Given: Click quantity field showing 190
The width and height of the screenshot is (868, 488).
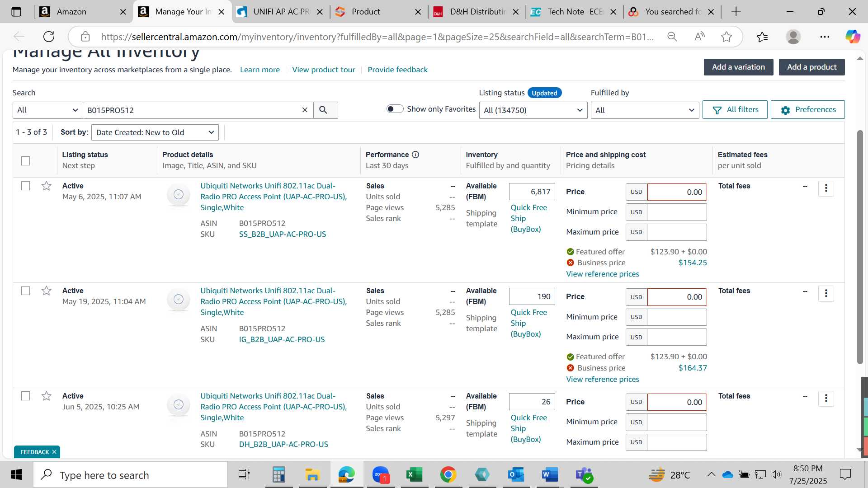Looking at the screenshot, I should (x=532, y=296).
